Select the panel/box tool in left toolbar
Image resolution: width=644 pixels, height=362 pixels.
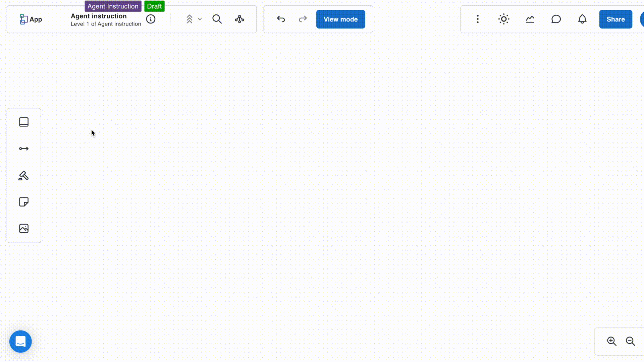(x=24, y=122)
